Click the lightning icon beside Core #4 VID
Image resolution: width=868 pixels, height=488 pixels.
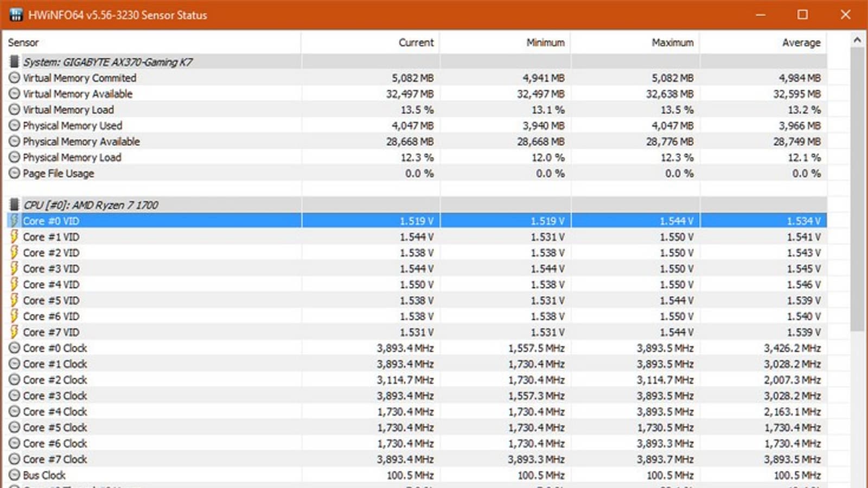click(x=15, y=285)
